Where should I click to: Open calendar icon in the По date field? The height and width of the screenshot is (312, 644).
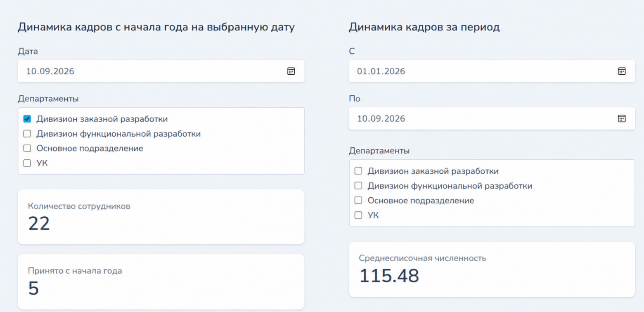point(622,119)
